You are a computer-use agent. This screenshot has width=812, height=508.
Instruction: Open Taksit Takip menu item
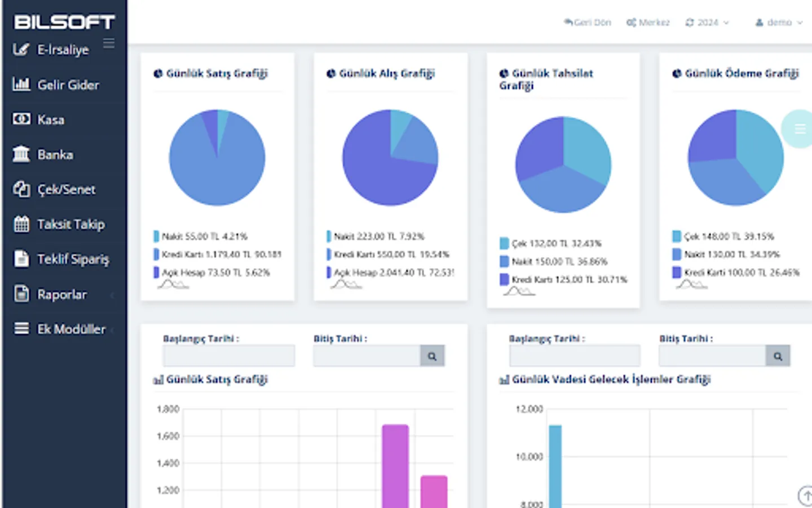point(71,224)
